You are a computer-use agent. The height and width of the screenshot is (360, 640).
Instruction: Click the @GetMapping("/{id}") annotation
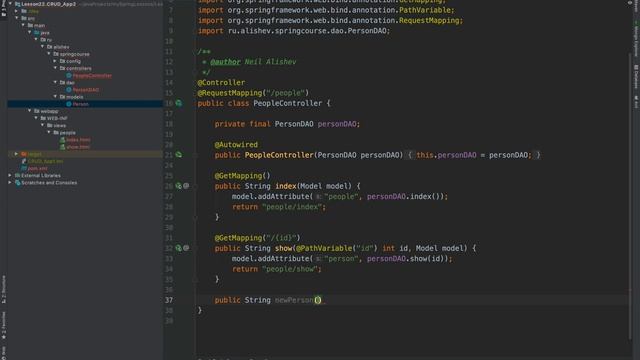[x=258, y=238]
